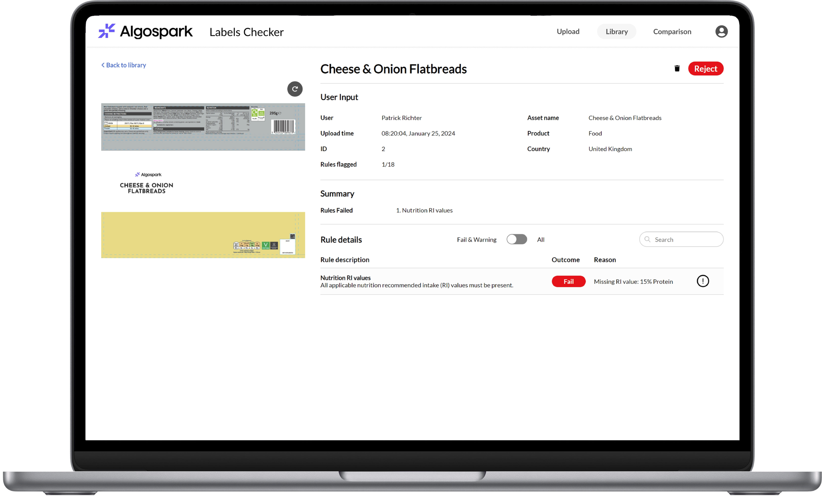Click inside the Search field
The image size is (822, 504).
click(x=681, y=239)
